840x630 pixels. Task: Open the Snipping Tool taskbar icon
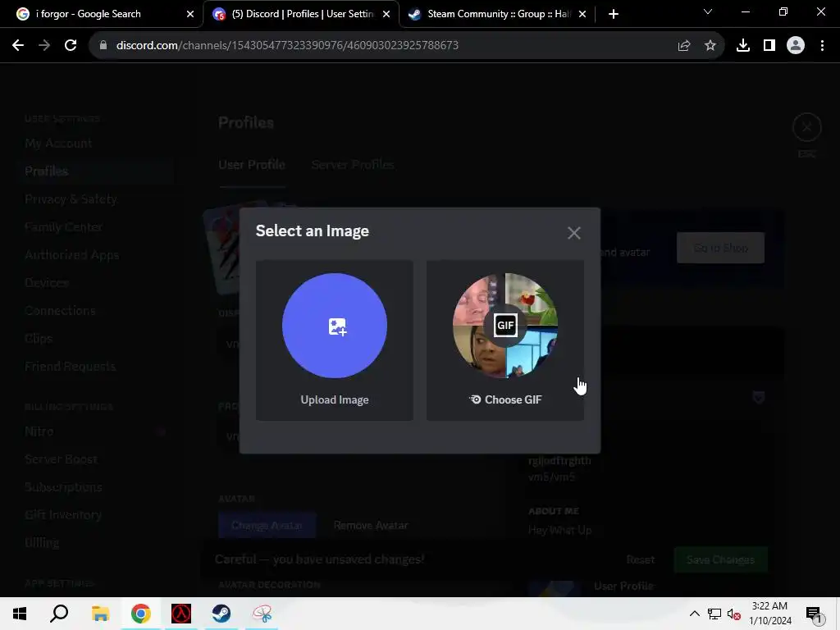[x=262, y=614]
